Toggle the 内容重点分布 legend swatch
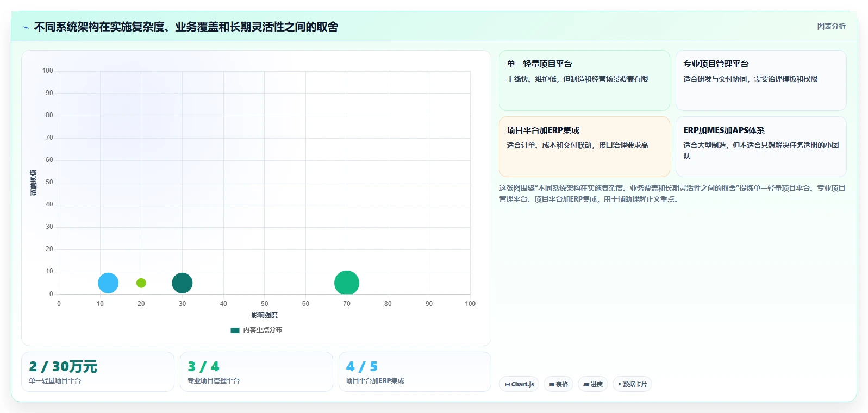Viewport: 868px width, 413px height. (235, 330)
